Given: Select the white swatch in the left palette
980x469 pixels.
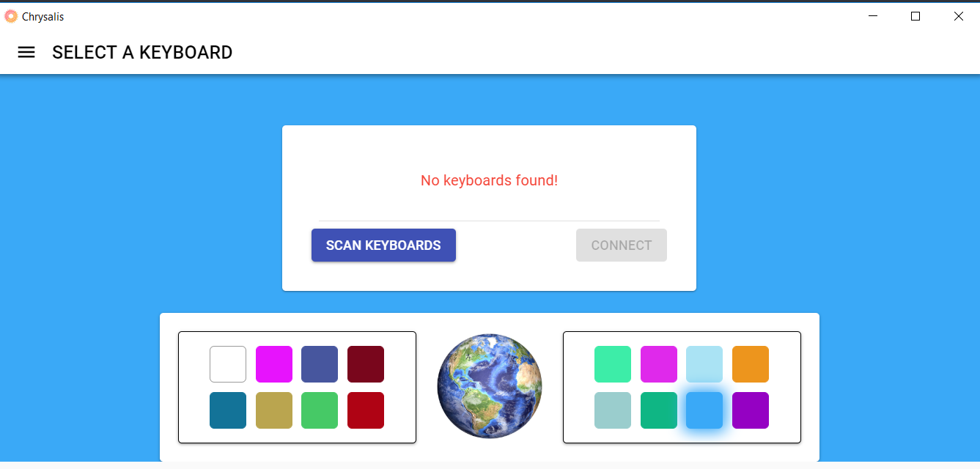Looking at the screenshot, I should pos(227,363).
